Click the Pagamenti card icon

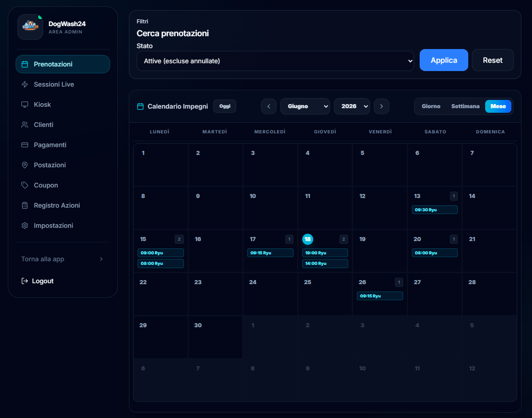[x=25, y=145]
